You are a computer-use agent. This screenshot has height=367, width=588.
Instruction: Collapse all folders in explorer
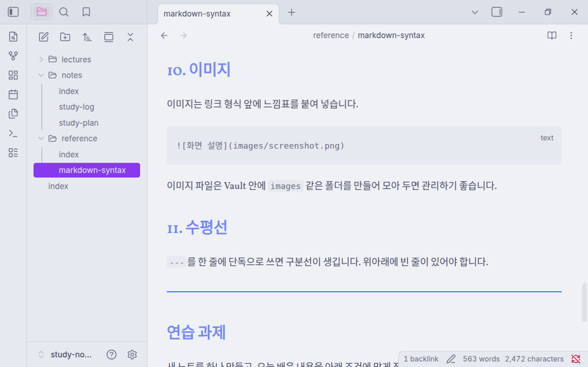tap(130, 37)
